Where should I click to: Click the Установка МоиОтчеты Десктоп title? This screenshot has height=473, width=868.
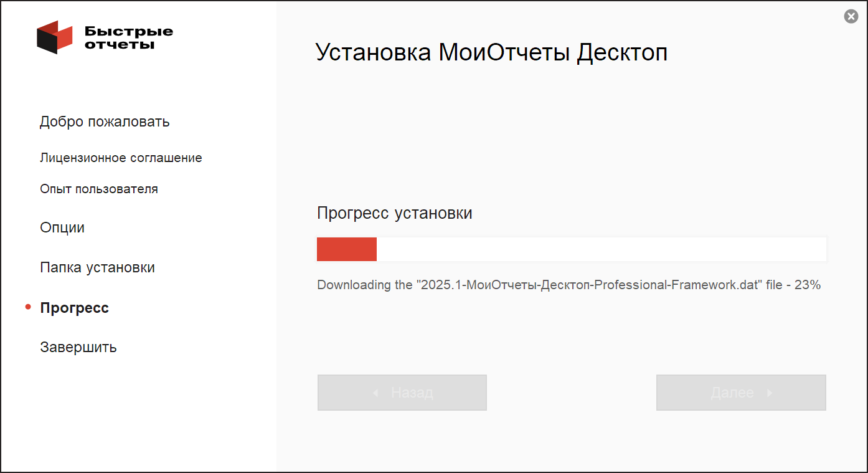point(491,52)
